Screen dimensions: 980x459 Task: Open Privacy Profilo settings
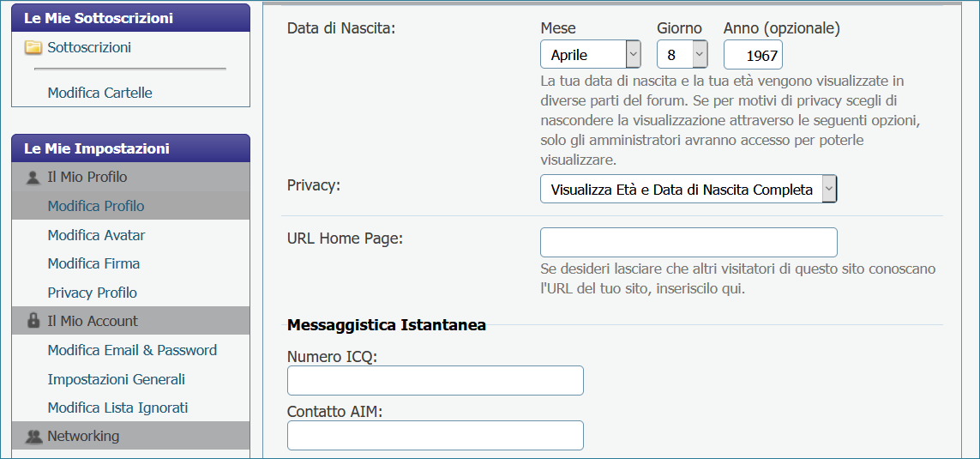click(93, 293)
